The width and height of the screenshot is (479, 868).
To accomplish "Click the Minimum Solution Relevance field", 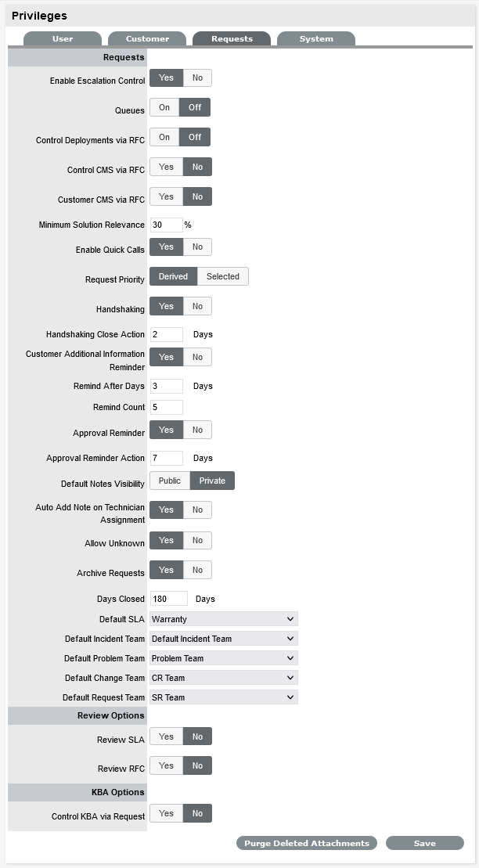I will (x=166, y=225).
